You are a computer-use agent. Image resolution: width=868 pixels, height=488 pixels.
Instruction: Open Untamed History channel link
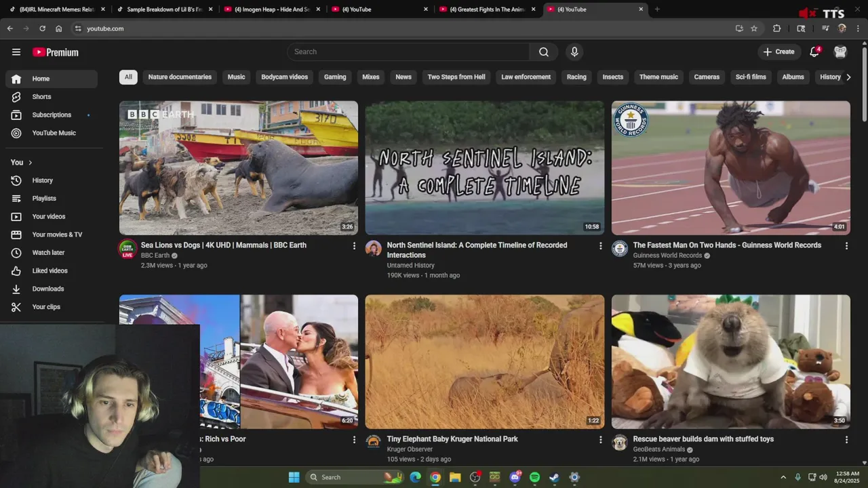click(x=411, y=266)
